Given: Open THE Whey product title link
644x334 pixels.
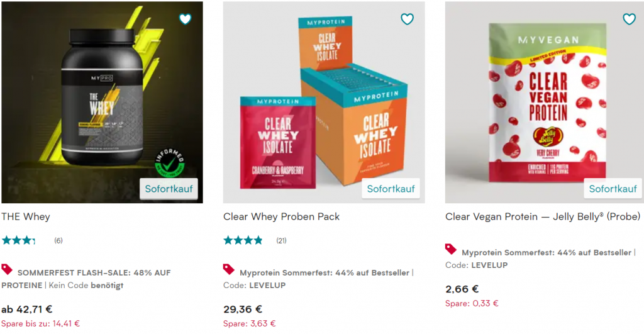Looking at the screenshot, I should [26, 216].
